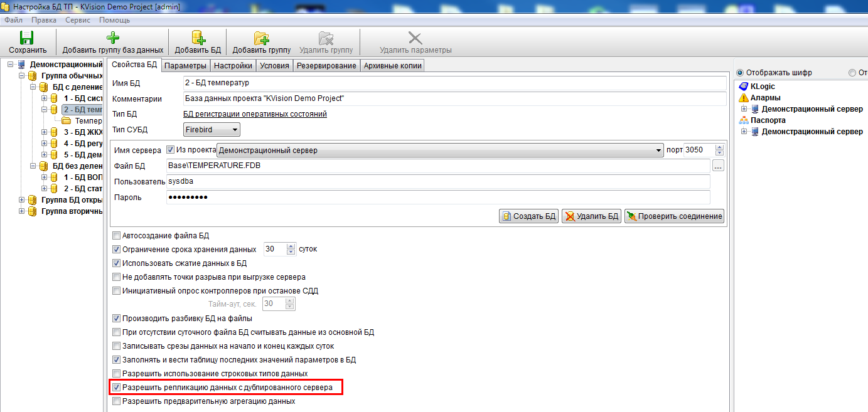868x412 pixels.
Task: Uncheck Использовать сжатие данных в БД
Action: click(116, 263)
